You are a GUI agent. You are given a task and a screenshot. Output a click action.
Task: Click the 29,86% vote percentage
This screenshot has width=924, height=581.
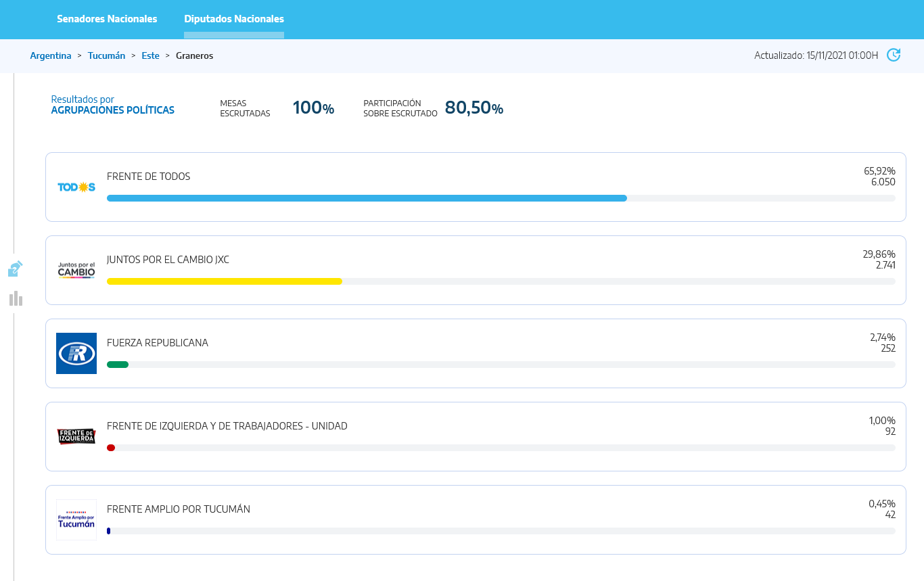pyautogui.click(x=879, y=254)
